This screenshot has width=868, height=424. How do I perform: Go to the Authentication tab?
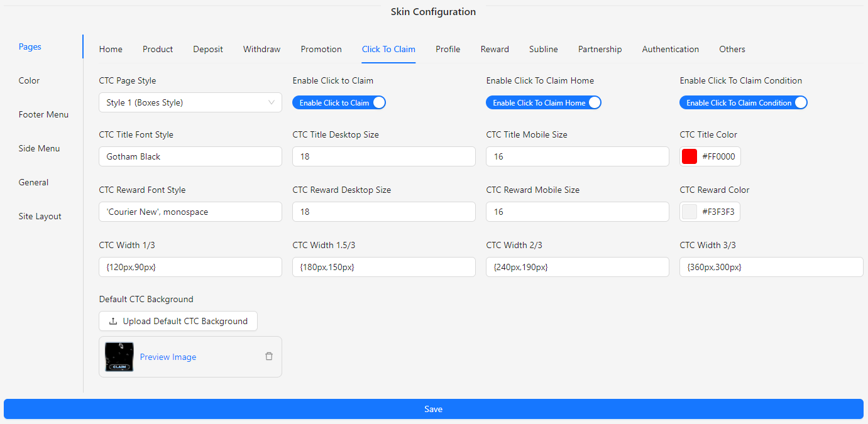670,49
